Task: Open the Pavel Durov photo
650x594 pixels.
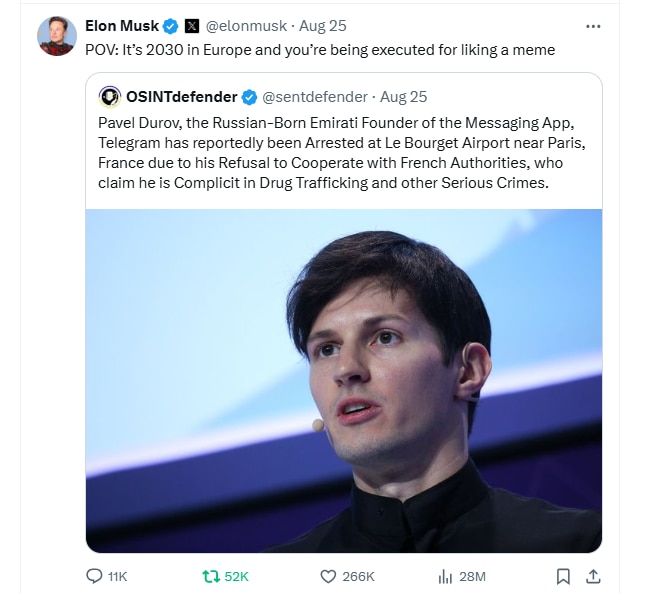Action: (344, 380)
